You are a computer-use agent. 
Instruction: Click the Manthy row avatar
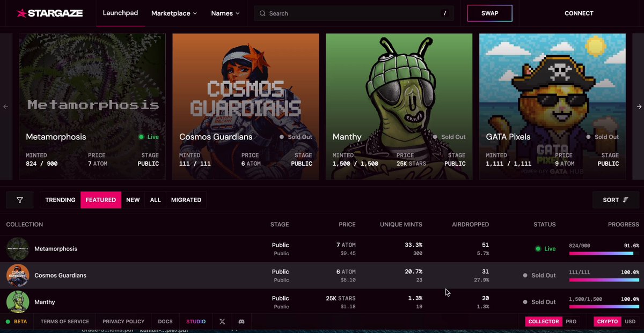18,302
